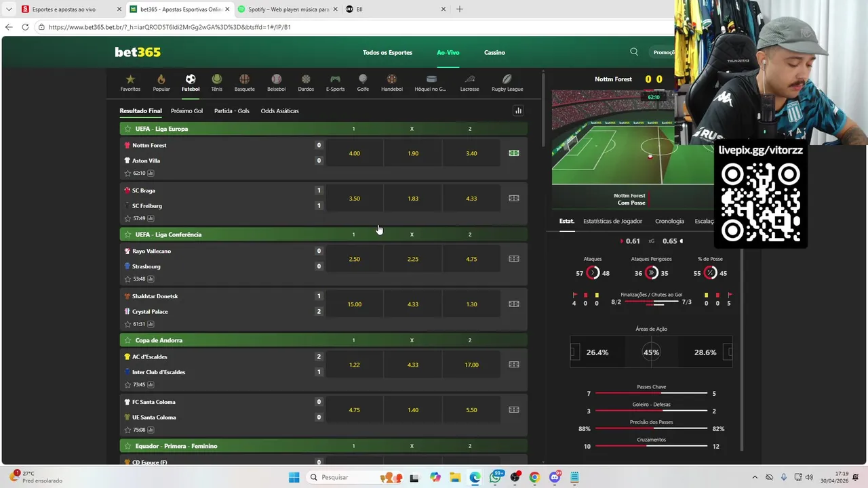Favorite the Rayo Vallecano vs Strasbourg match
The height and width of the screenshot is (488, 868).
[127, 279]
